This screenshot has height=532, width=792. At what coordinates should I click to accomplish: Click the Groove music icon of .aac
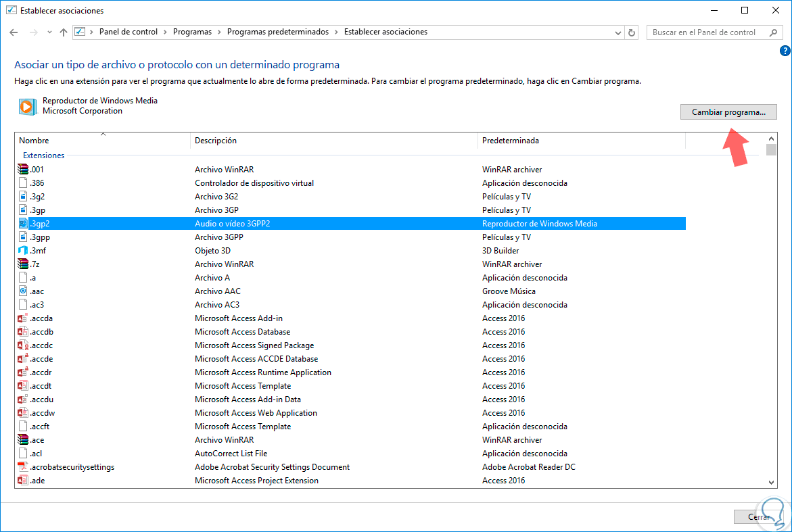click(23, 291)
